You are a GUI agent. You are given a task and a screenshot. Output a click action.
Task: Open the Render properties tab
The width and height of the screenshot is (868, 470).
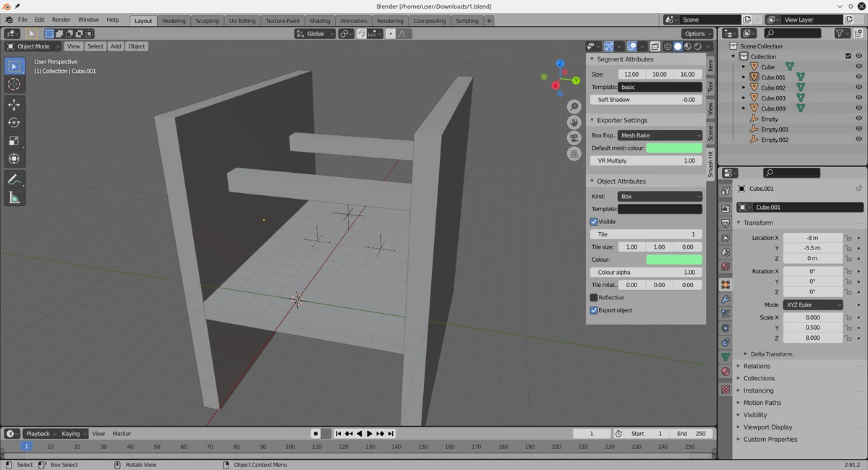coord(725,210)
